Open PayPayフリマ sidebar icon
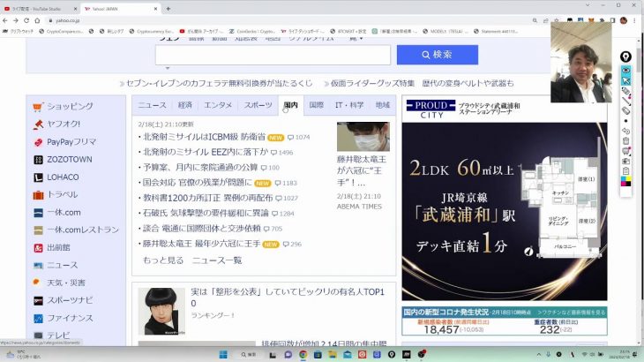Image resolution: width=644 pixels, height=362 pixels. coord(38,142)
